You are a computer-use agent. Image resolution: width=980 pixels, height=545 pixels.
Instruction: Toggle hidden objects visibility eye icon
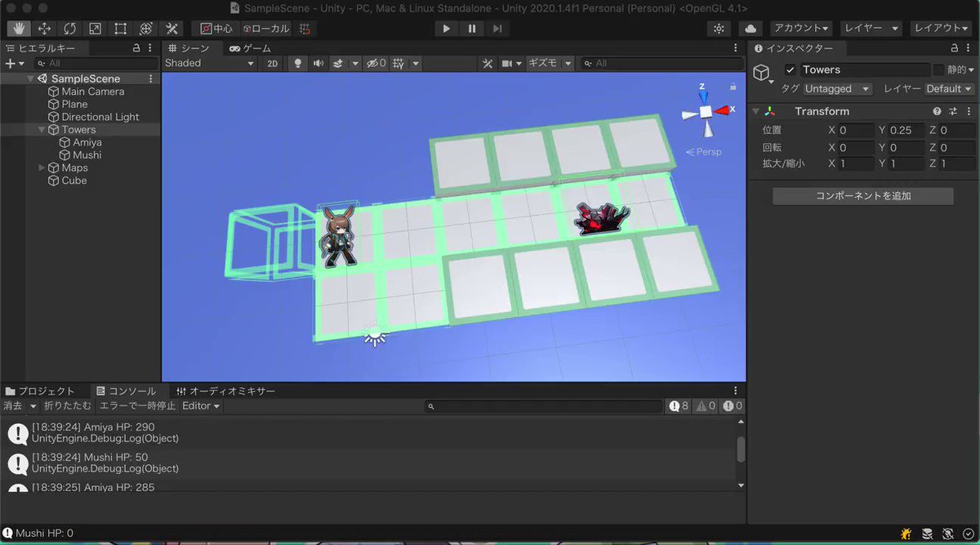(x=376, y=63)
